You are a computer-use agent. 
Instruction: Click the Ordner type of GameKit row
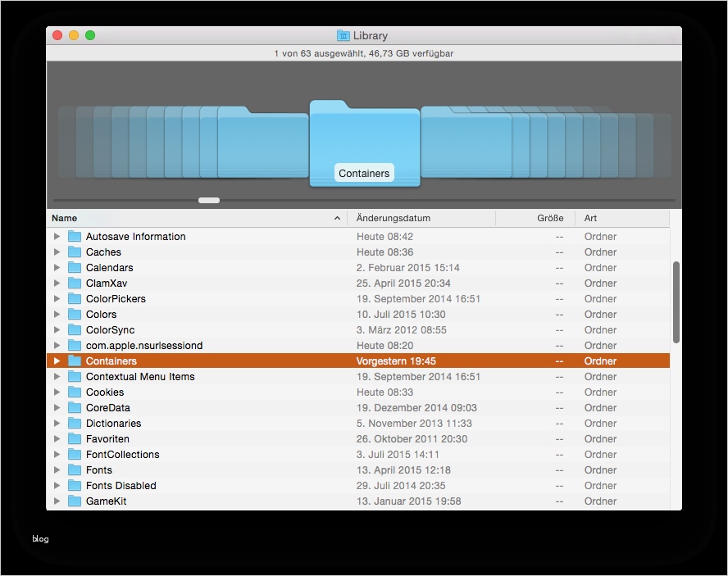600,501
